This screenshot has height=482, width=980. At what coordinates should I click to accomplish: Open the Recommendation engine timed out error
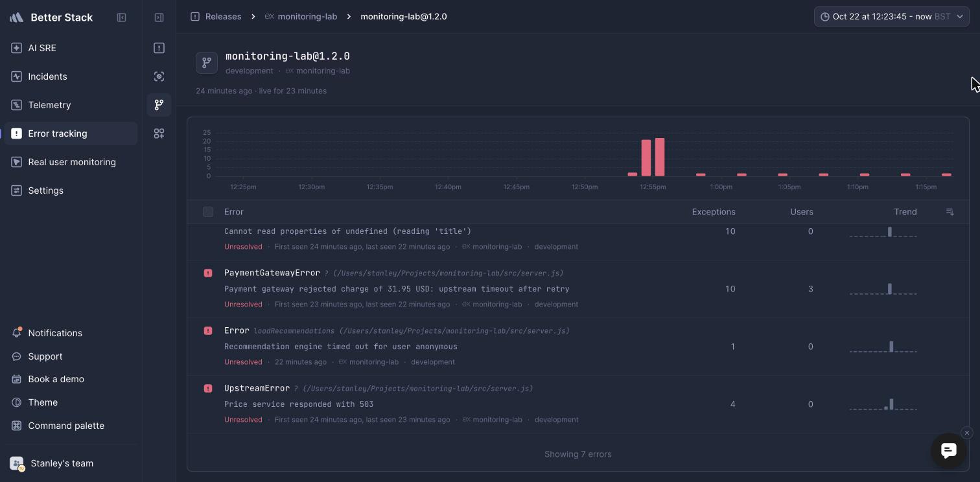577,347
